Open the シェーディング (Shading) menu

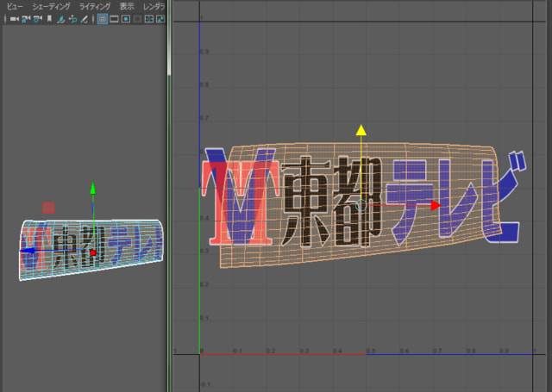pyautogui.click(x=51, y=6)
